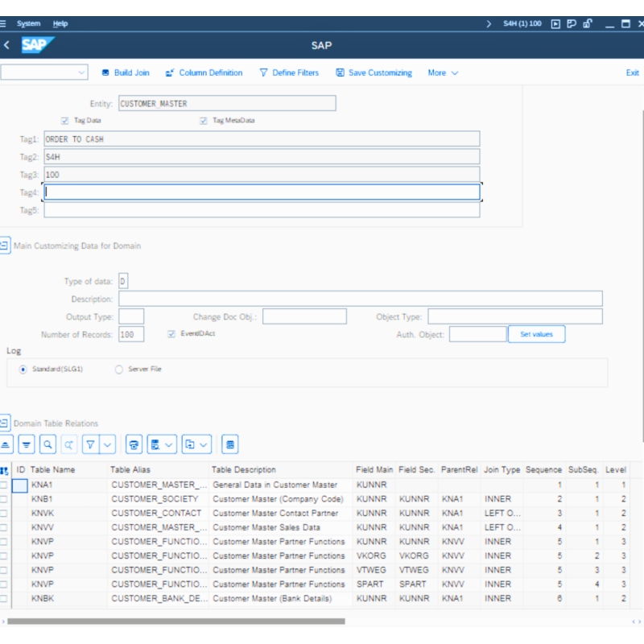This screenshot has height=644, width=644.
Task: Click the print icon in table toolbar
Action: click(134, 444)
